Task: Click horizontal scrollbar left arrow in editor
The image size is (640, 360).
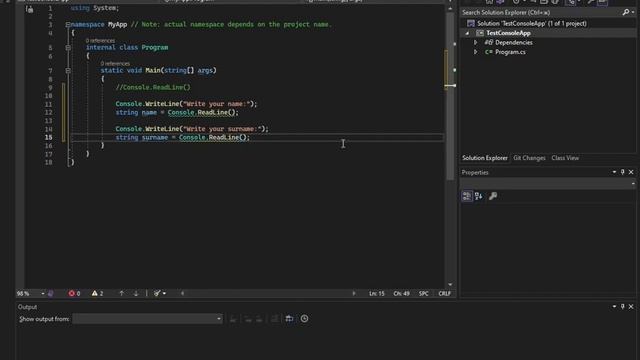Action: [x=182, y=293]
